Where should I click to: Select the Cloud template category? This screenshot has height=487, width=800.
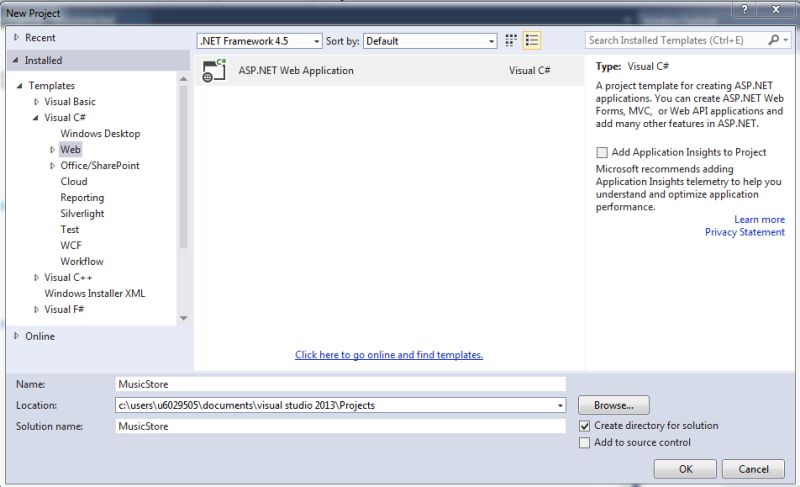point(74,182)
